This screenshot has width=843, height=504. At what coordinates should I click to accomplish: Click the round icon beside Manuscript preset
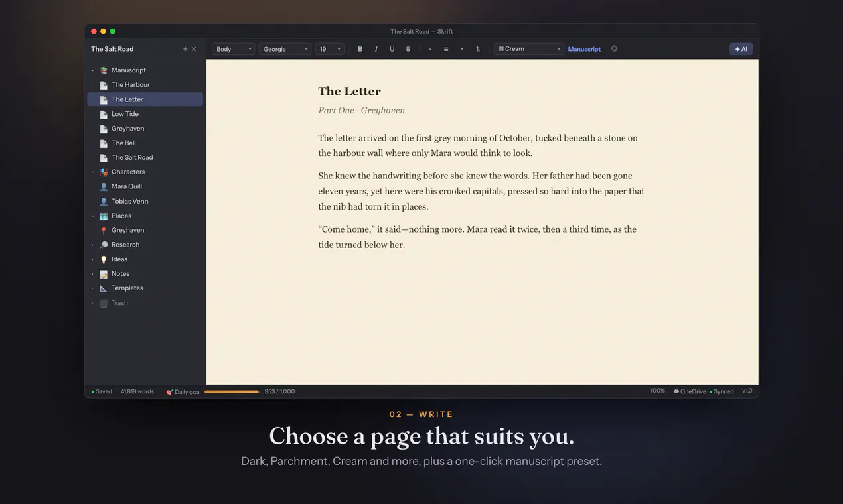click(615, 48)
